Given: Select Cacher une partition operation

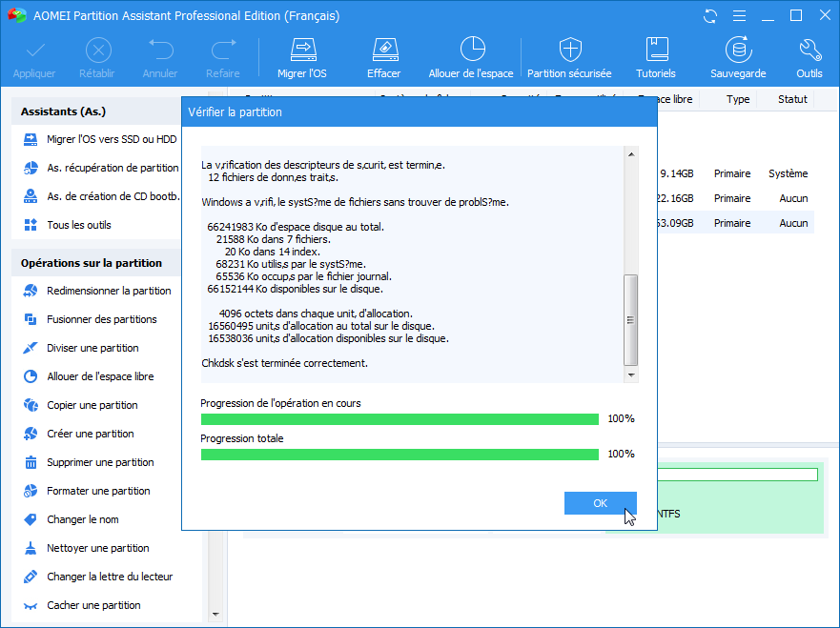Looking at the screenshot, I should point(82,605).
